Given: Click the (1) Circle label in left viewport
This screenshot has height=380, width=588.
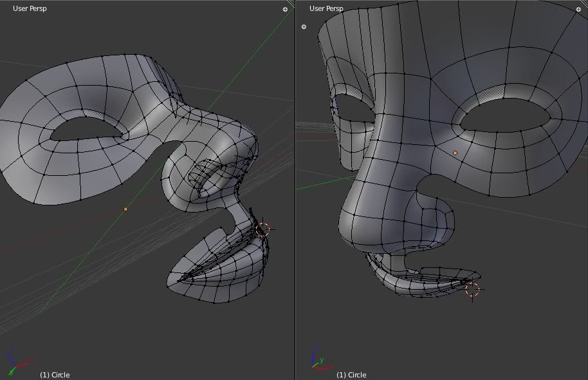Looking at the screenshot, I should point(55,375).
